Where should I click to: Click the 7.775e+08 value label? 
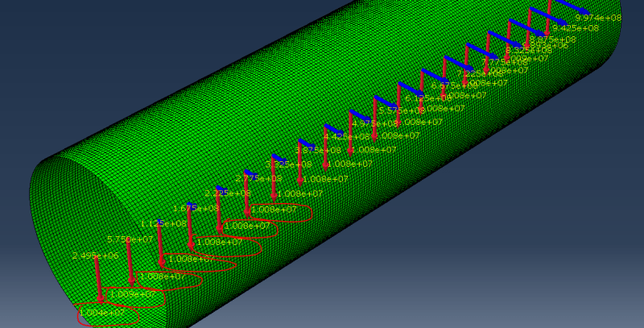[504, 62]
